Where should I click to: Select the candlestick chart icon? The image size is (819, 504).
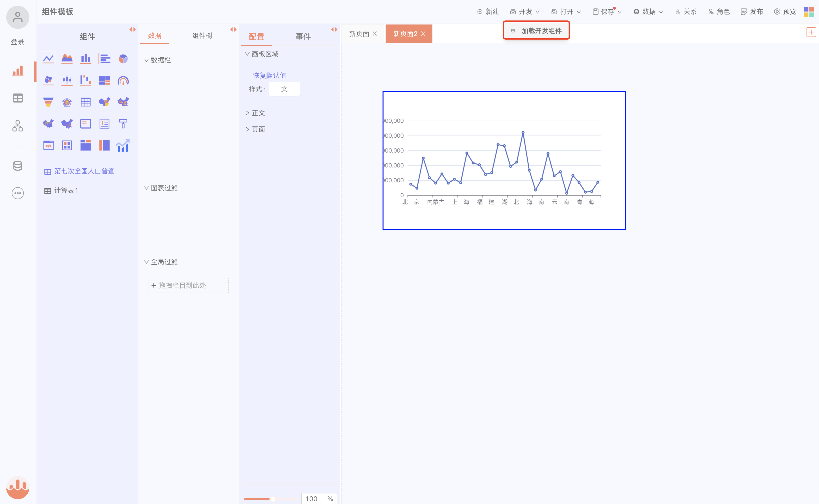[67, 80]
